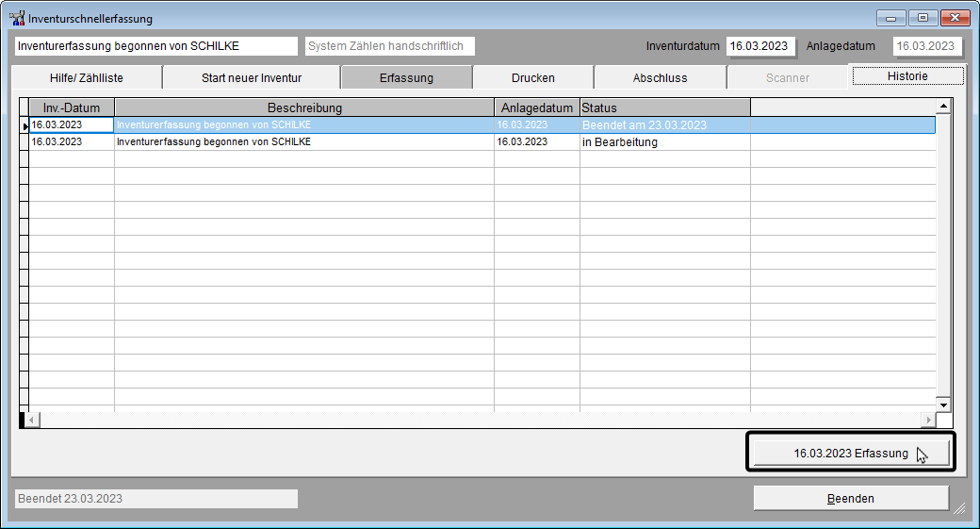Click the horizontal scrollbar right arrow
Image resolution: width=980 pixels, height=529 pixels.
pyautogui.click(x=929, y=420)
